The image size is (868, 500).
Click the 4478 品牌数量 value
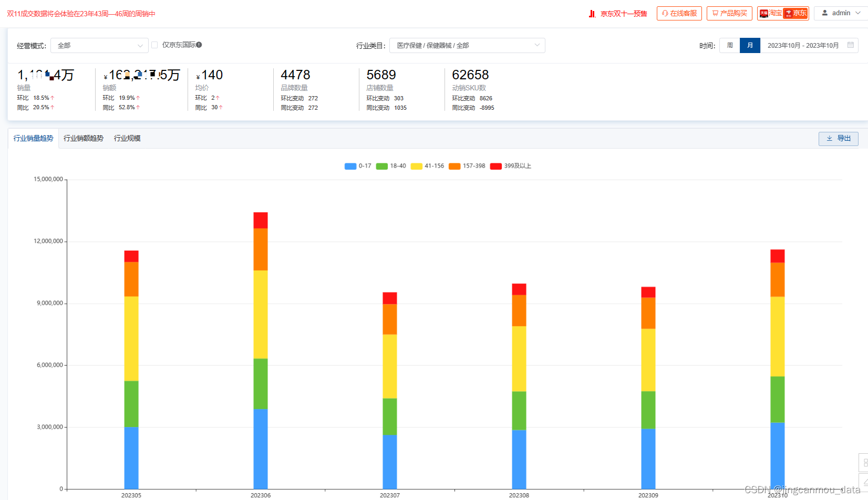tap(295, 75)
